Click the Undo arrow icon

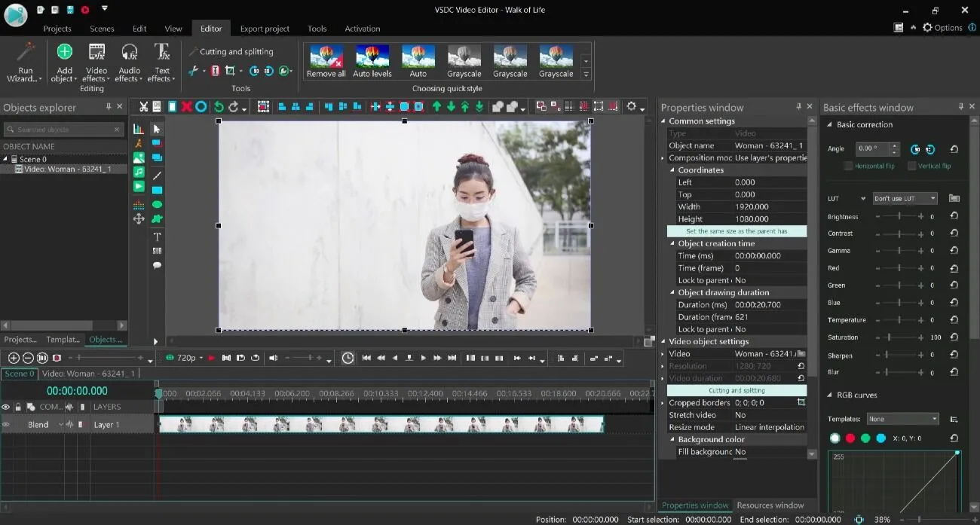(x=219, y=106)
